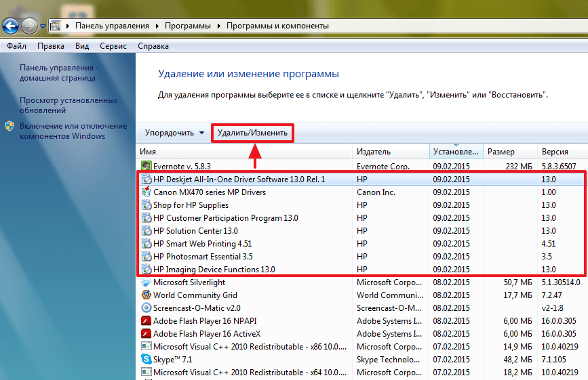Click the HP Deskjet All-In-One Driver Software icon
Image resolution: width=588 pixels, height=380 pixels.
146,179
